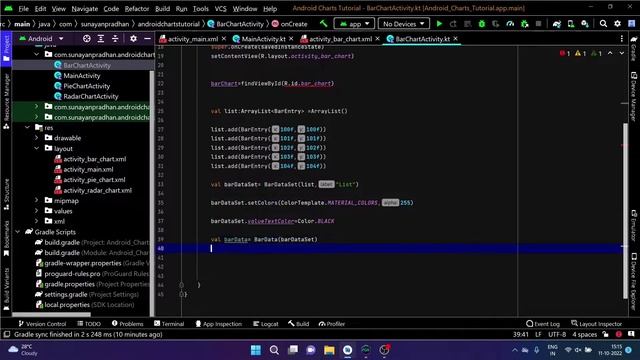Click the Make Project hammer icon
This screenshot has width=640, height=360.
pos(324,23)
